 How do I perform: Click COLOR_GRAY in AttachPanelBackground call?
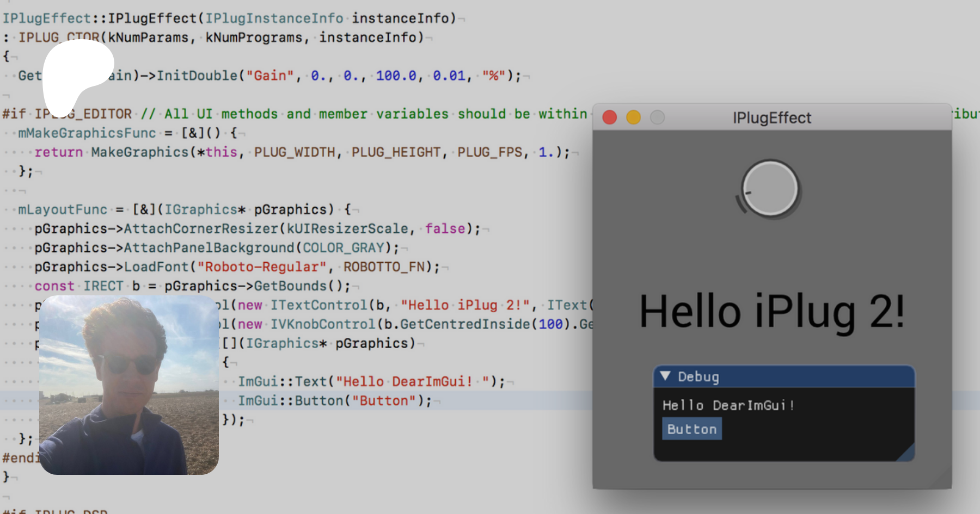(344, 248)
